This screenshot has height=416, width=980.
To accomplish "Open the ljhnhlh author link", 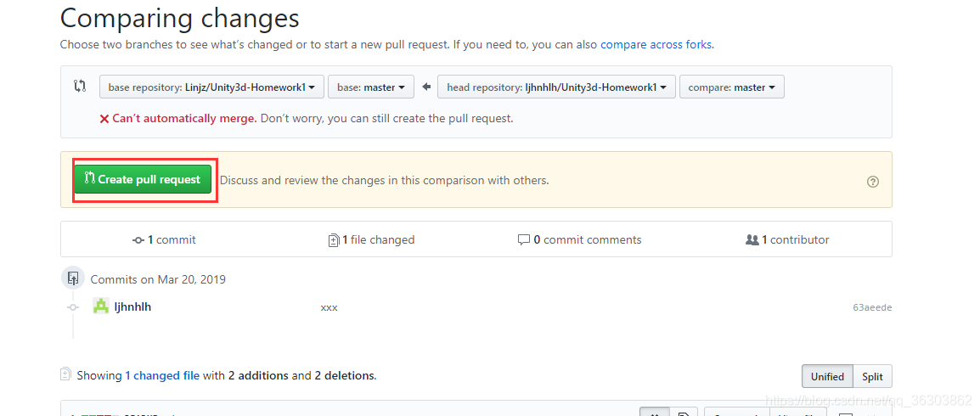I will (x=132, y=306).
